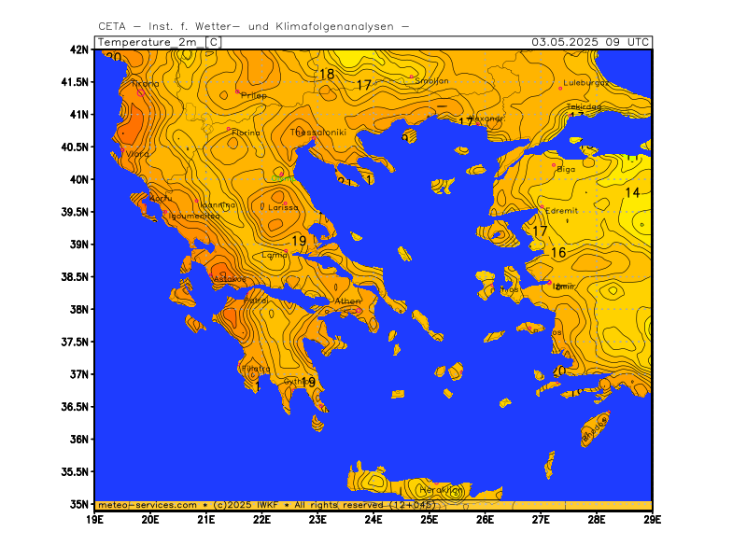747x560 pixels.
Task: Click the 40N latitude label
Action: pos(79,179)
